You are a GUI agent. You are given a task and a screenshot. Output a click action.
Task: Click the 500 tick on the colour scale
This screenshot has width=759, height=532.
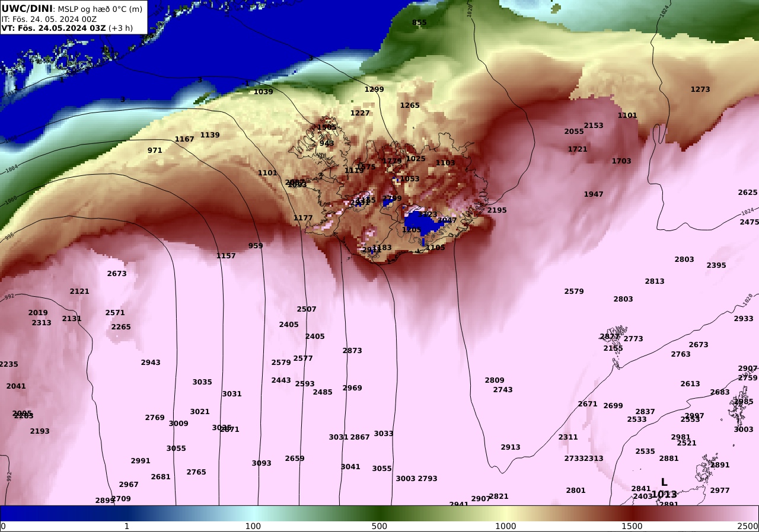point(379,526)
